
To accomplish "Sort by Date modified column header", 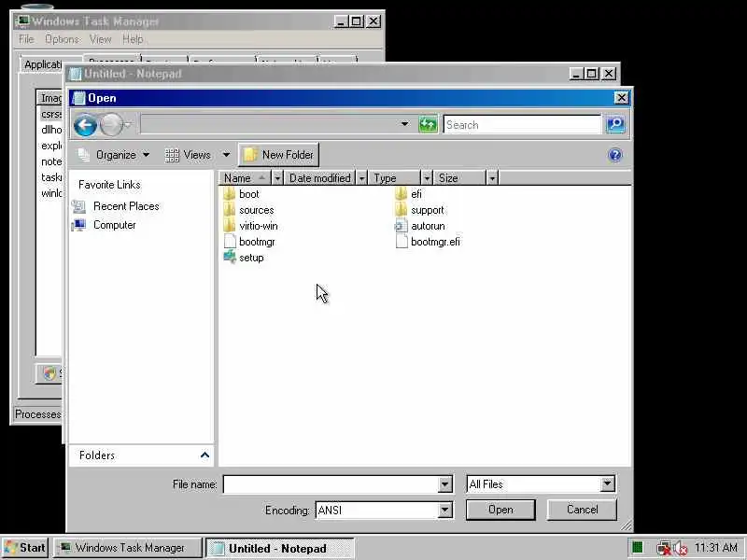I will click(x=319, y=178).
